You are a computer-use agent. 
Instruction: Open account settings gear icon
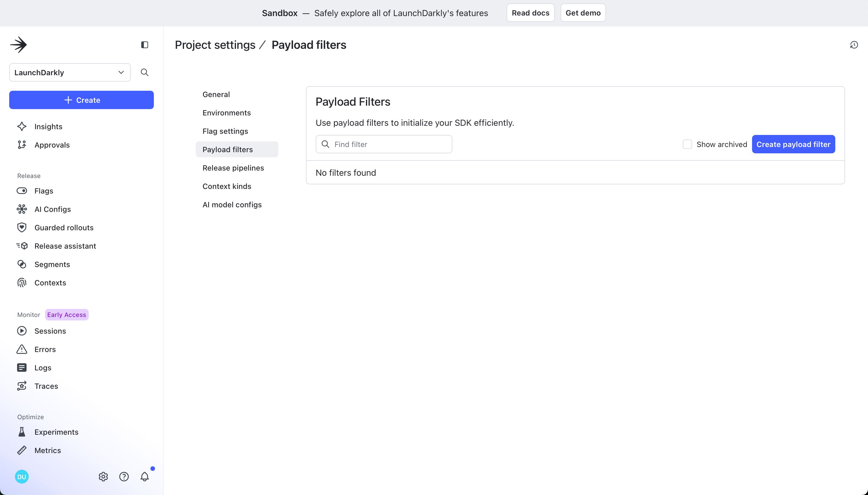[103, 477]
